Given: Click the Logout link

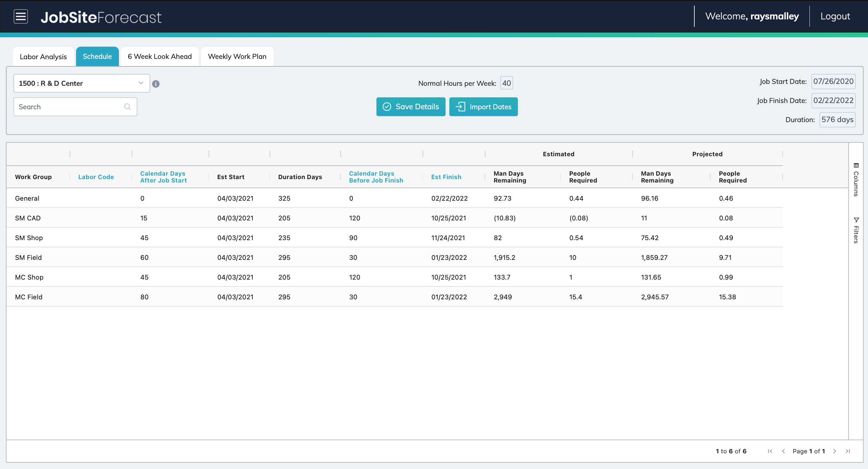Looking at the screenshot, I should point(835,16).
